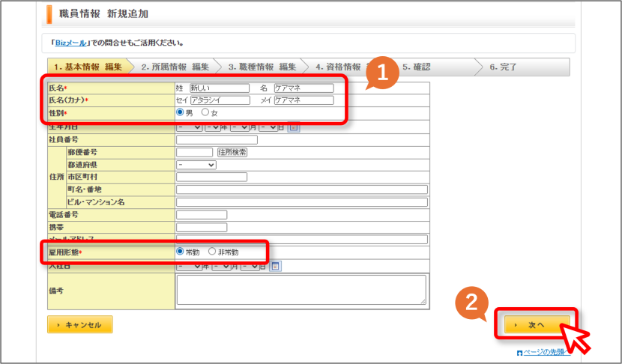Open the birthdate day dropdown
622x364 pixels.
[268, 127]
